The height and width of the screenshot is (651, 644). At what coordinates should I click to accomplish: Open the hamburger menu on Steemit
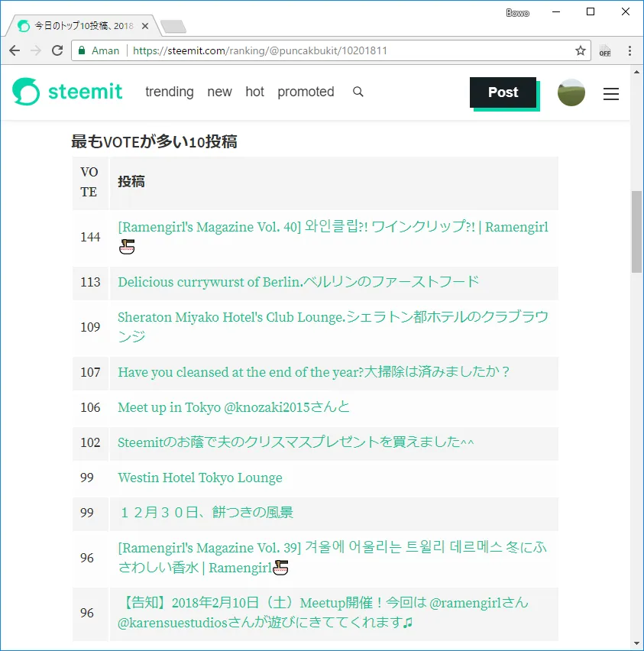point(611,94)
